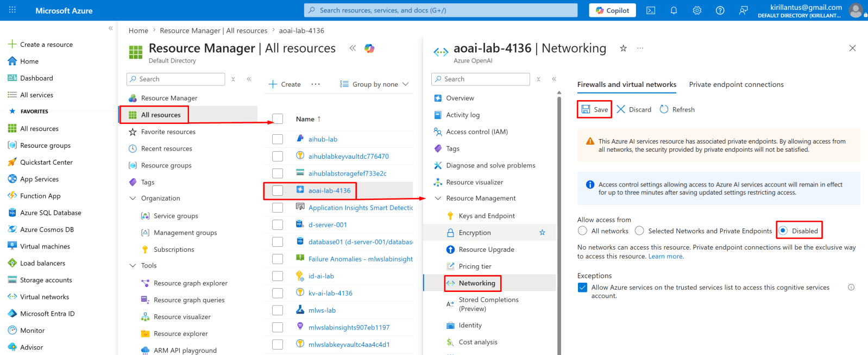Tick the checkbox for kv-ai-lab-4136
Viewport: 868px width, 355px height.
[x=278, y=293]
